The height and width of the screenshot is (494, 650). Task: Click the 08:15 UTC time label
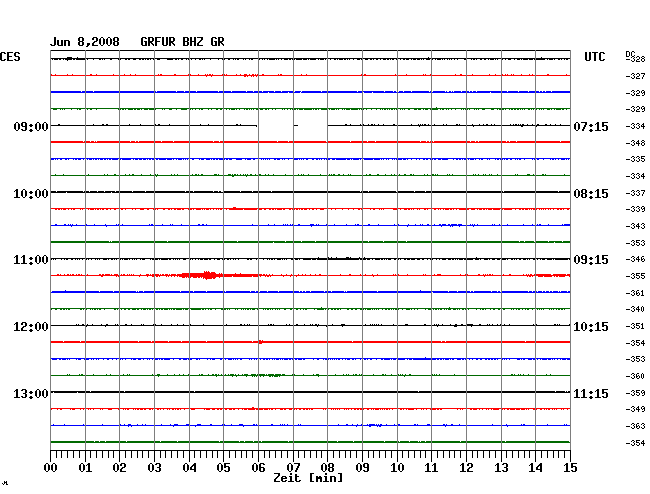591,194
